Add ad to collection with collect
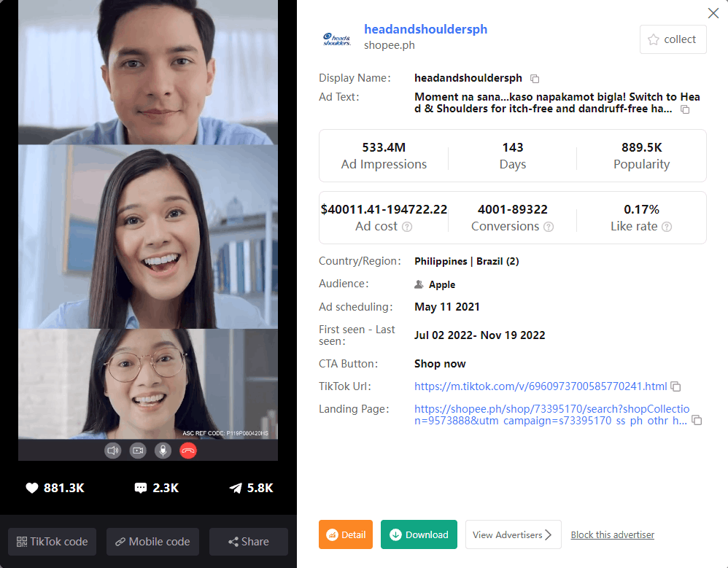728x568 pixels. click(x=673, y=39)
